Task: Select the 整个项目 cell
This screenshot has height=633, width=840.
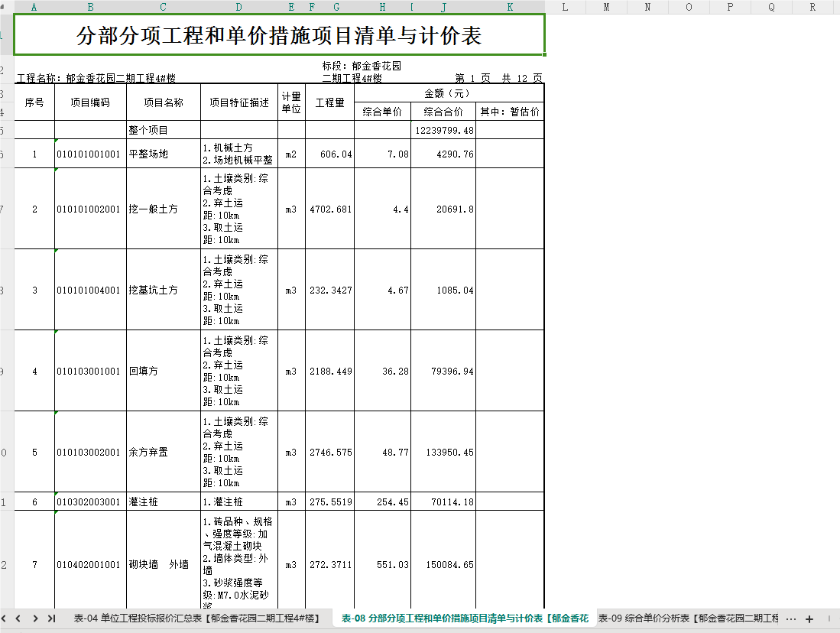Action: point(164,130)
